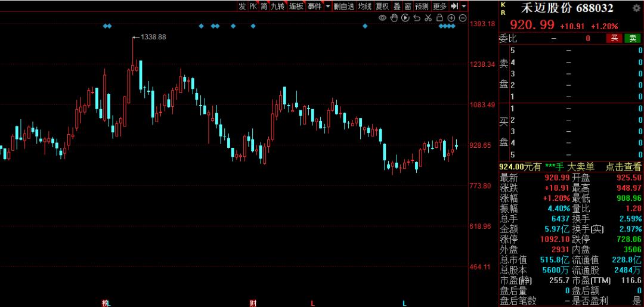Click the 773.80 price axis label
The width and height of the screenshot is (644, 307).
(x=481, y=186)
